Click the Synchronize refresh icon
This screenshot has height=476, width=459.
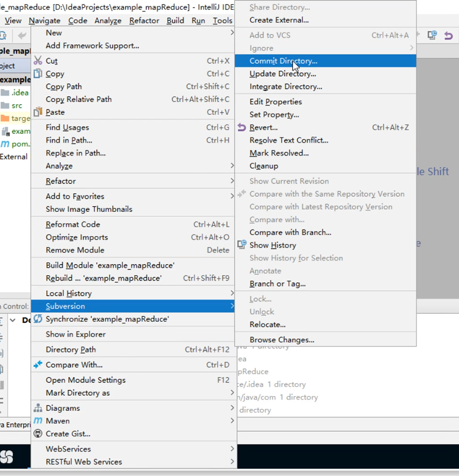coord(38,319)
